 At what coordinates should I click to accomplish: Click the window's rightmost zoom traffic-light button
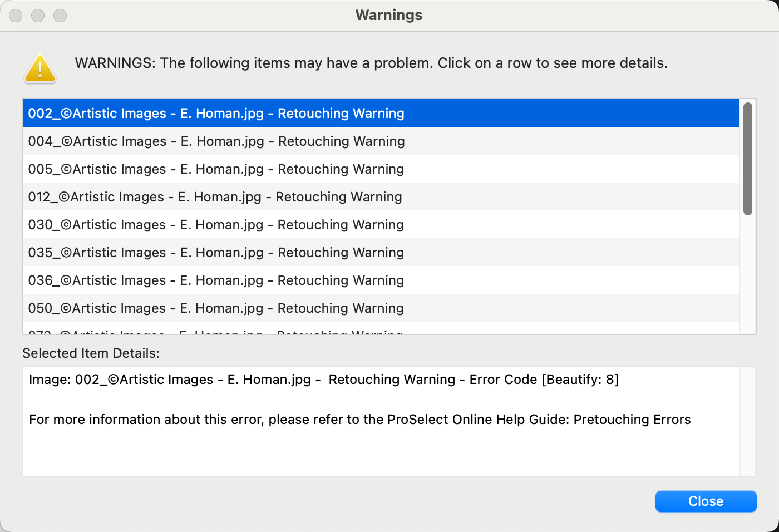pyautogui.click(x=60, y=16)
